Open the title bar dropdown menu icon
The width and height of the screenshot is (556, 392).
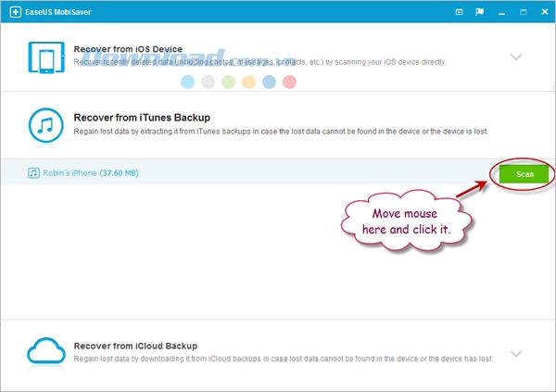[x=461, y=13]
